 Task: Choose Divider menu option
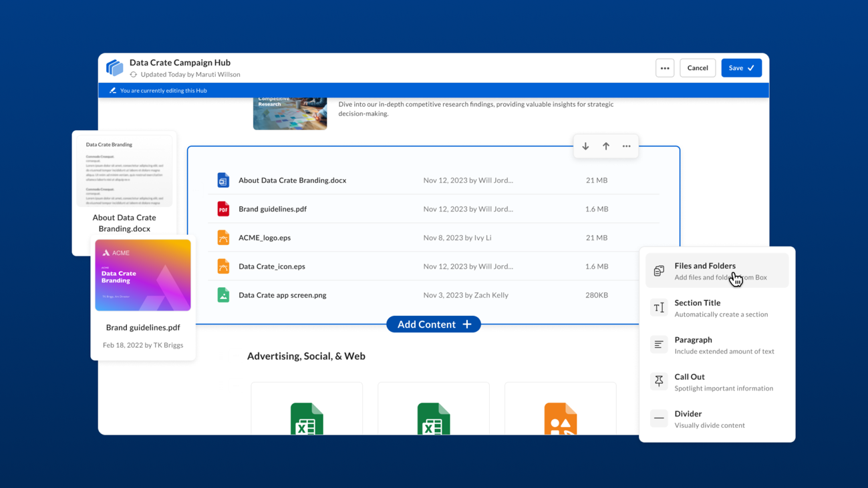(x=717, y=419)
